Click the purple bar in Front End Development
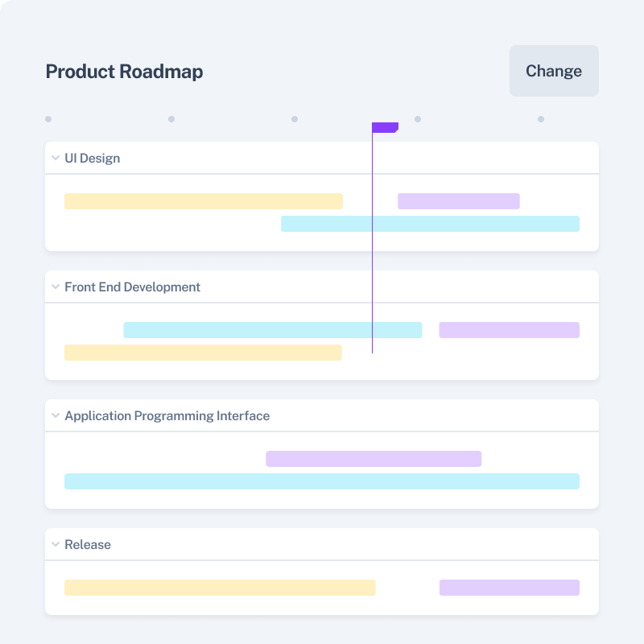 [509, 330]
